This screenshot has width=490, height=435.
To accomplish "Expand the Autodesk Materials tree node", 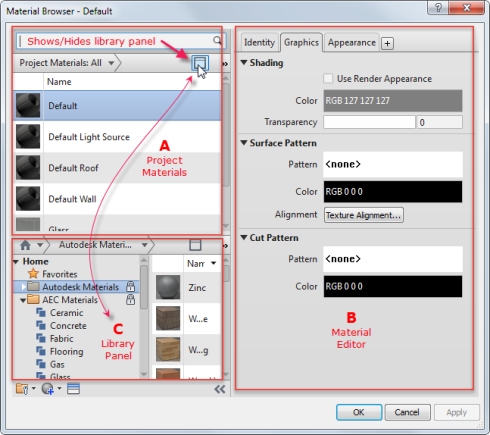I will click(23, 287).
